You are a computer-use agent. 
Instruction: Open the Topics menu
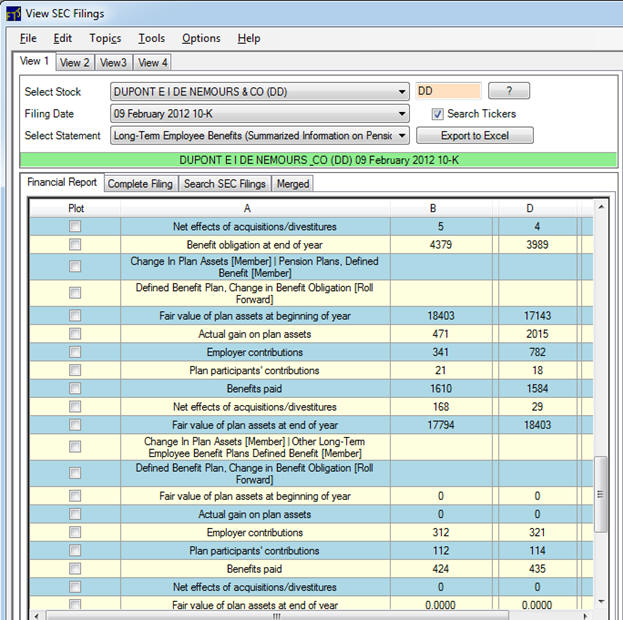105,38
